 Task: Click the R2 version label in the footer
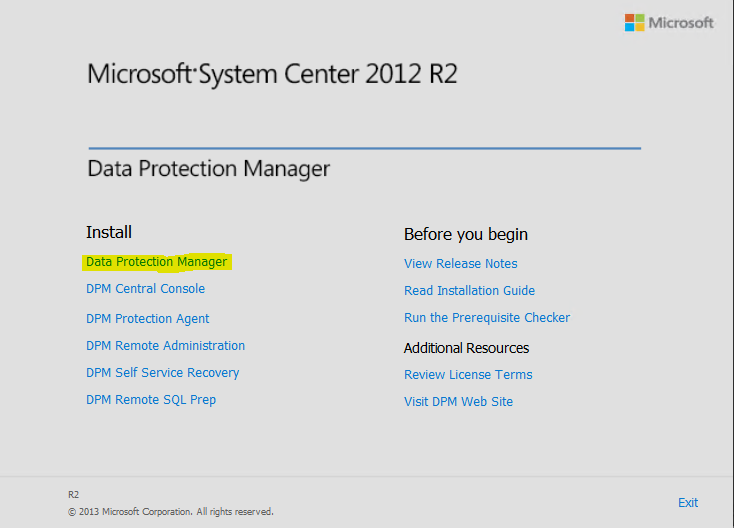(73, 495)
